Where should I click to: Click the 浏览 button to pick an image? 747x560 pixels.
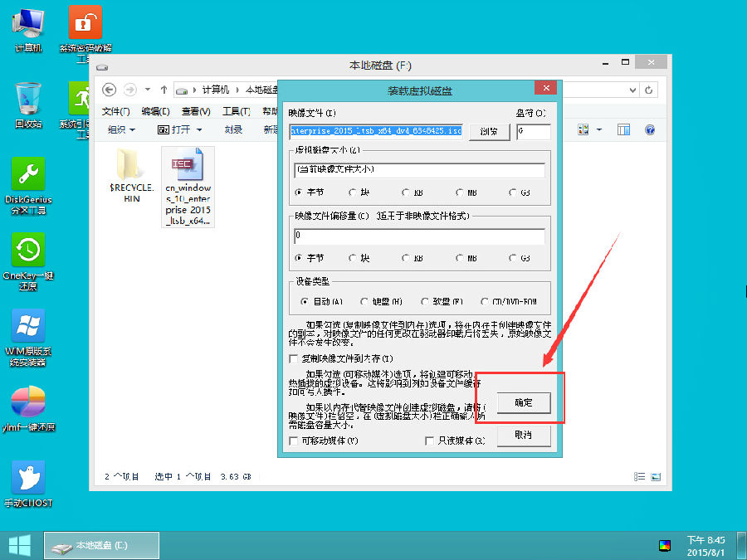click(x=489, y=130)
